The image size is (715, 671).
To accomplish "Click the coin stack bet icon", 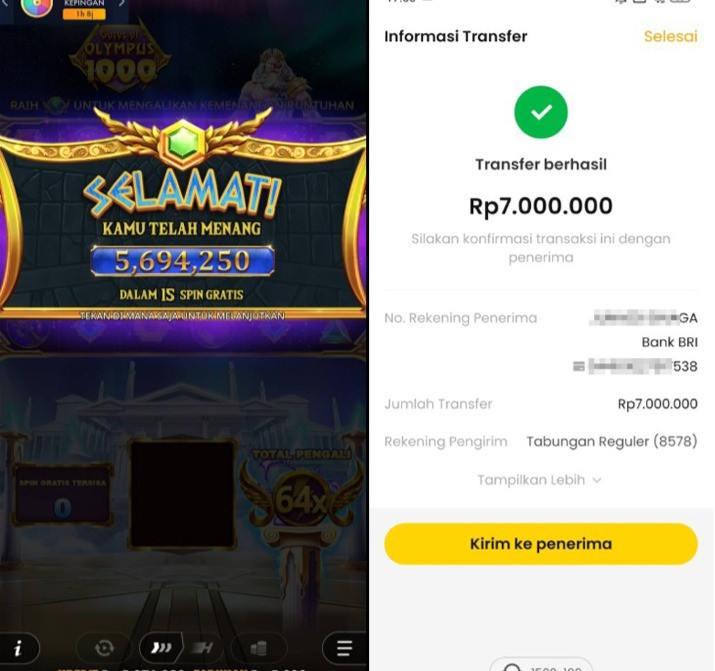I will click(259, 648).
